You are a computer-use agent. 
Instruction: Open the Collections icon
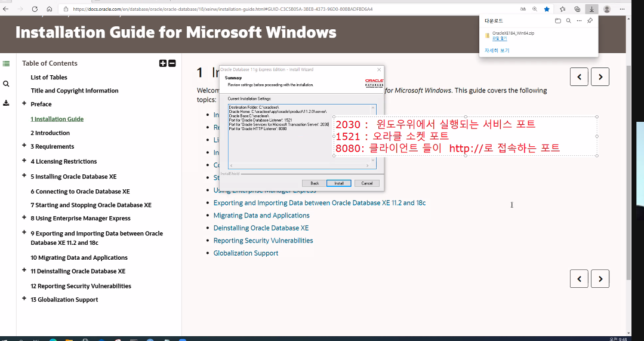pos(577,8)
